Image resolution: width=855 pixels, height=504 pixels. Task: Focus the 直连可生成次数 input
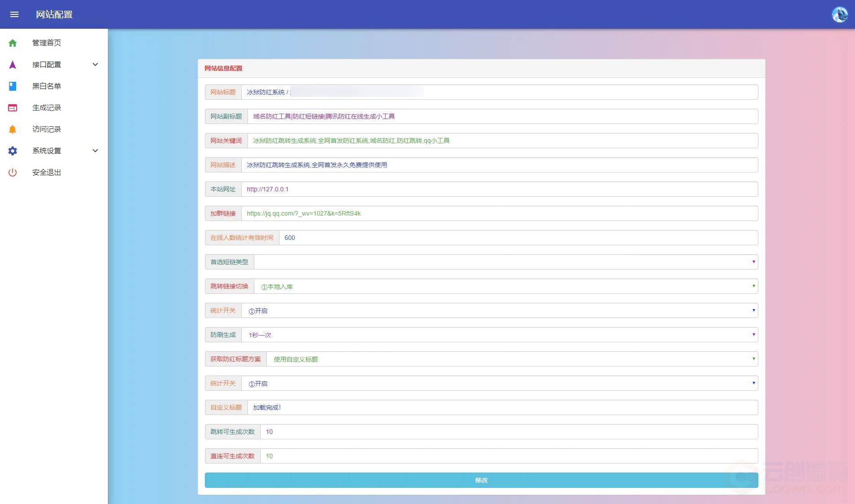(509, 456)
